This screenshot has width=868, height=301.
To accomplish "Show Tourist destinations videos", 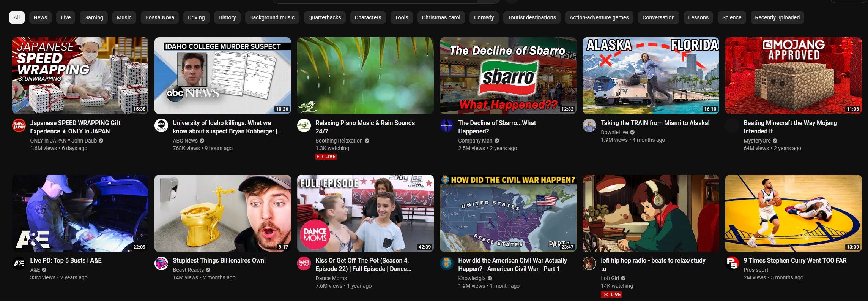I will tap(532, 17).
